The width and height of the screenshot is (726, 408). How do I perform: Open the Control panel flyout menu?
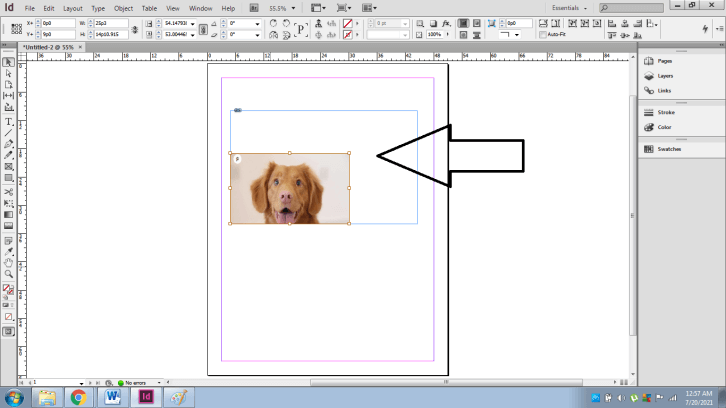coord(719,29)
